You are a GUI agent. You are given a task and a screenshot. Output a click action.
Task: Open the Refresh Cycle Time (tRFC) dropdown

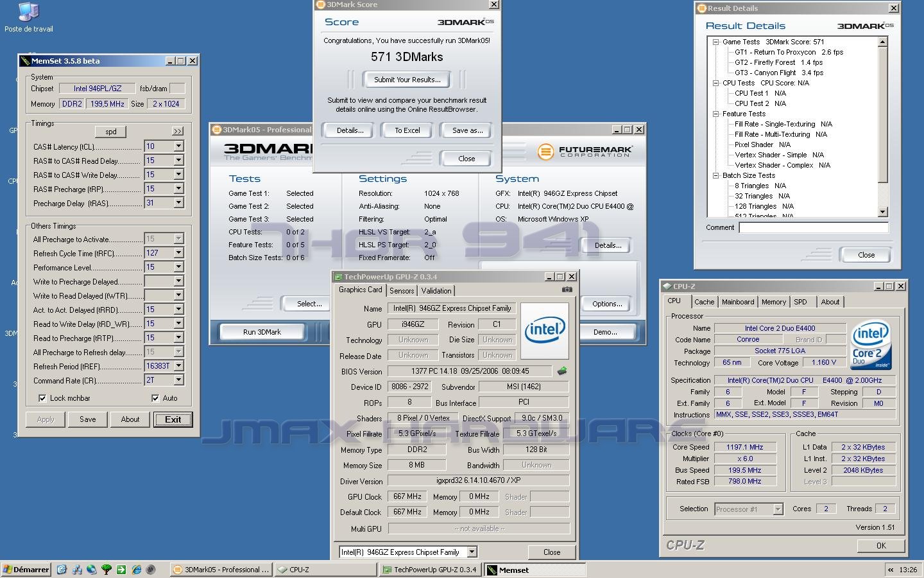click(178, 253)
